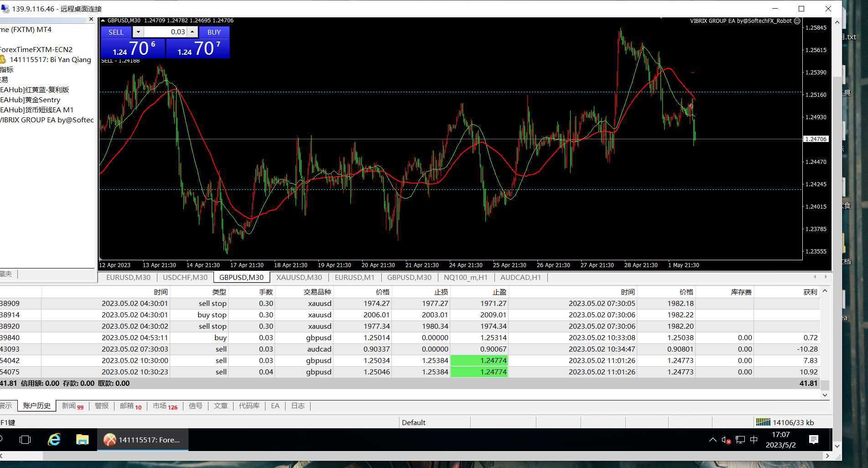Click the 库存费 column header

click(x=724, y=292)
